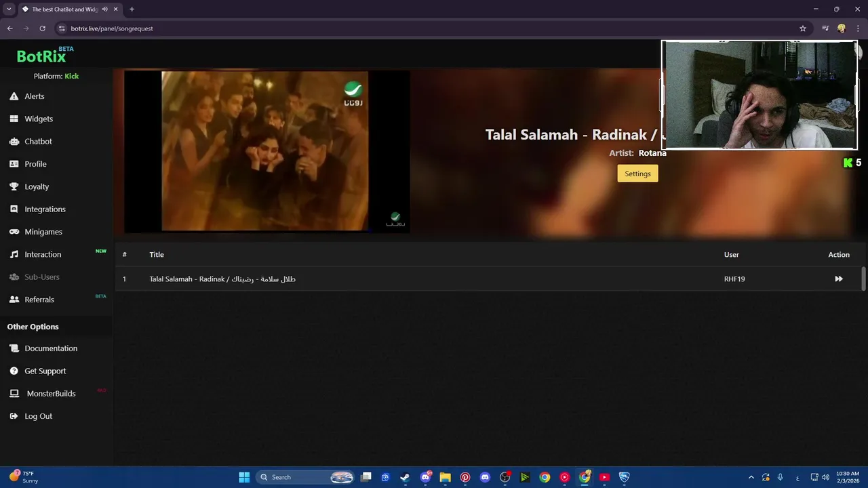Click the address bar URL

[x=112, y=28]
